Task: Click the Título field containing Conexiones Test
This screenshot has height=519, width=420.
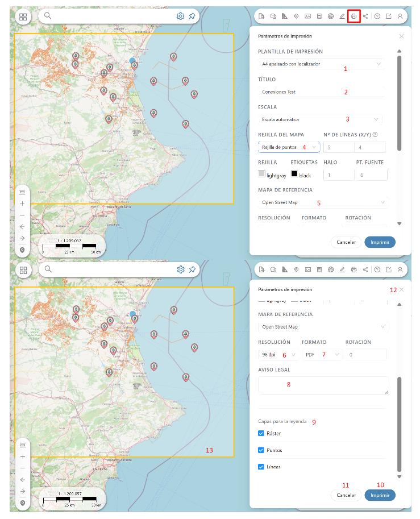Action: point(321,92)
